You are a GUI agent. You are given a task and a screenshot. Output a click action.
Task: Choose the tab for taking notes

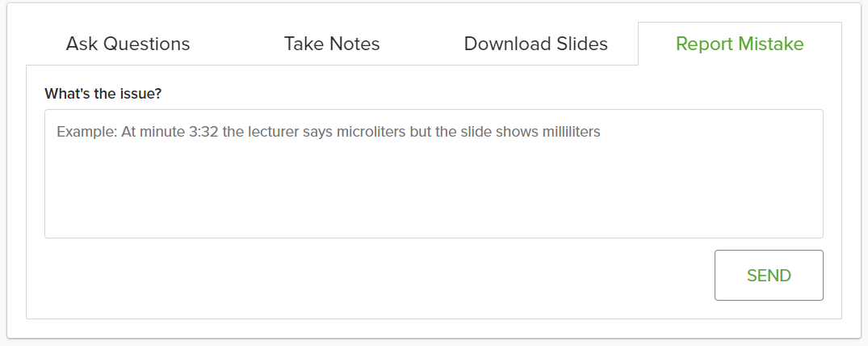coord(332,44)
